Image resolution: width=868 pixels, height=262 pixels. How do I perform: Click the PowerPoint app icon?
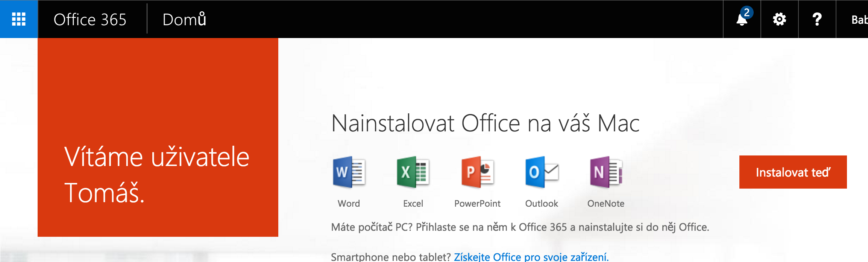[477, 172]
